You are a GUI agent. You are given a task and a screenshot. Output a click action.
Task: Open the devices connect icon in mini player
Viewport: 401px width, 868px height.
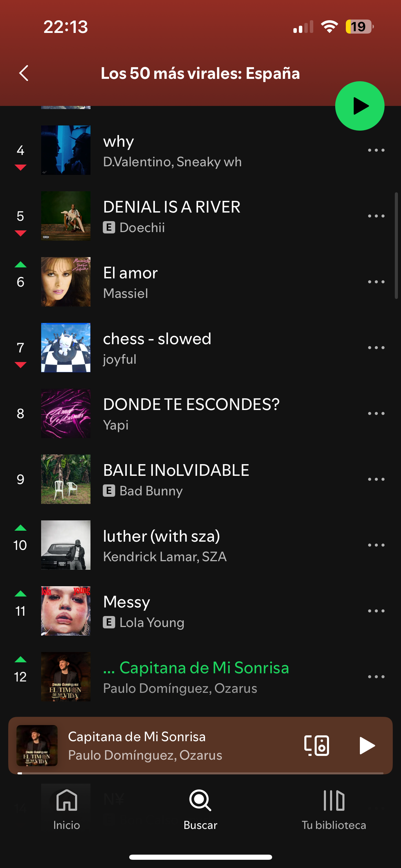point(317,745)
